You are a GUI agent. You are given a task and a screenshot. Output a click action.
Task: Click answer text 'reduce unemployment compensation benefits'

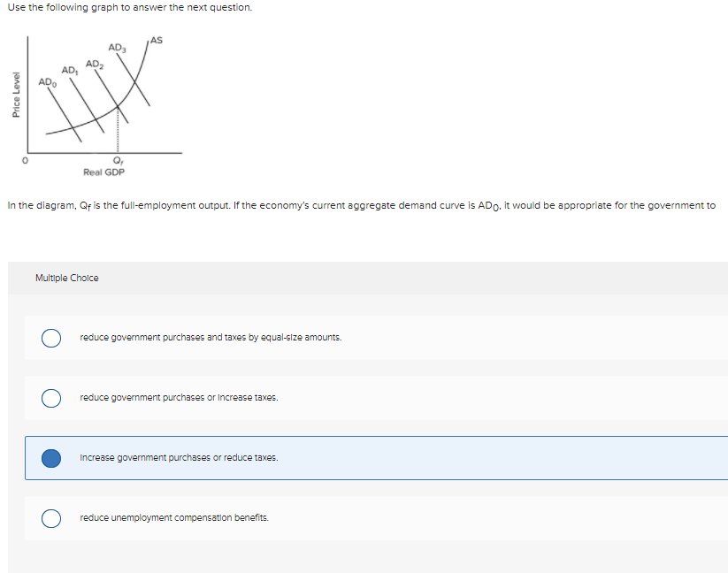tap(174, 517)
